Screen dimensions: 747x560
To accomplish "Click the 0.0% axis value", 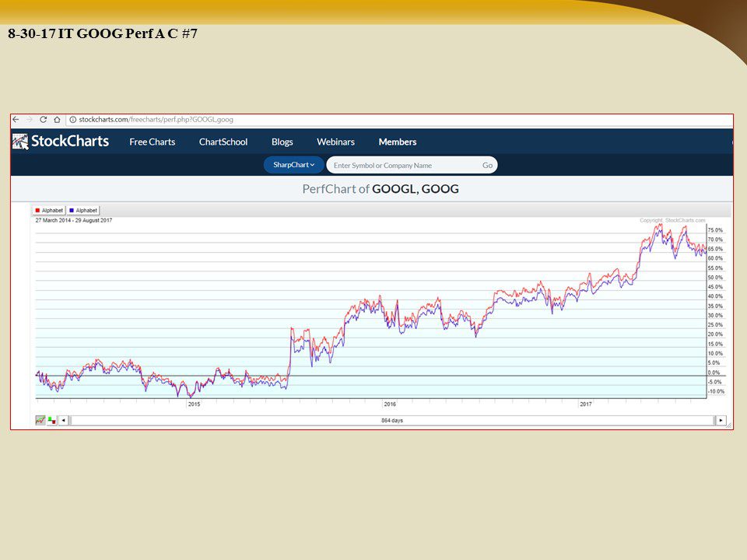I will [x=714, y=373].
